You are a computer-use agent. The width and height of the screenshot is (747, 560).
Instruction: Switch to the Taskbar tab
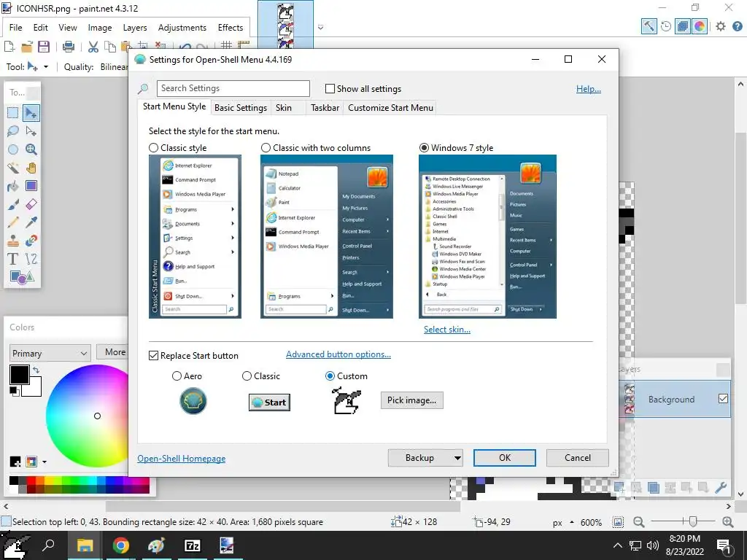[325, 108]
